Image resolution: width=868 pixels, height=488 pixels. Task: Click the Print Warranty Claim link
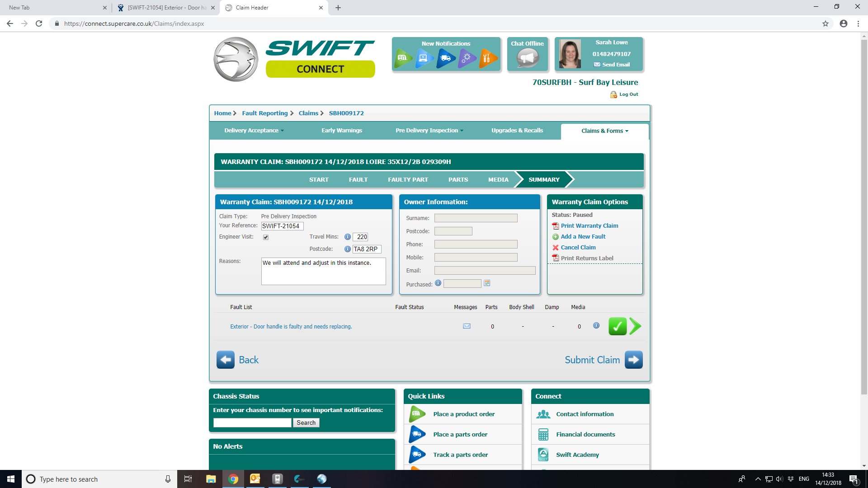click(x=589, y=226)
